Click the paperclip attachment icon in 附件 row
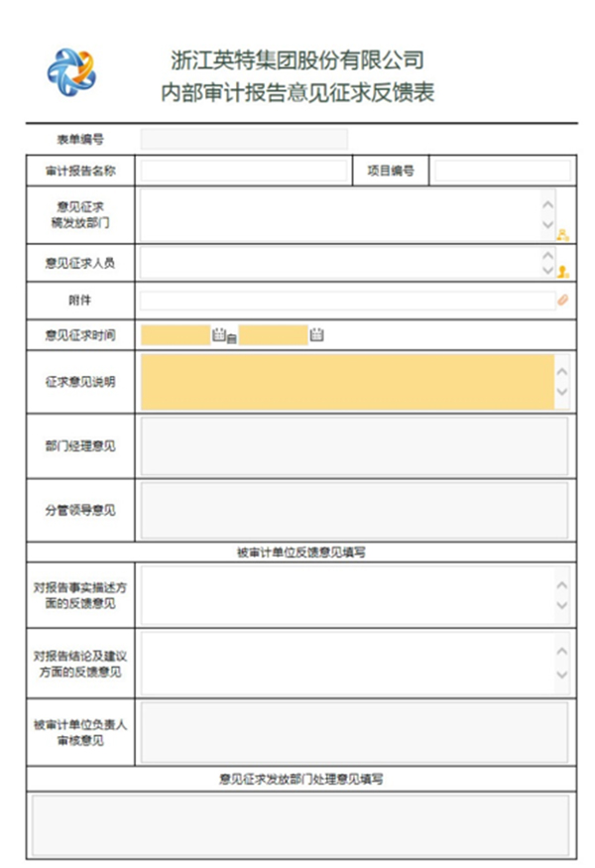Viewport: 595px width, 868px height. [x=563, y=300]
